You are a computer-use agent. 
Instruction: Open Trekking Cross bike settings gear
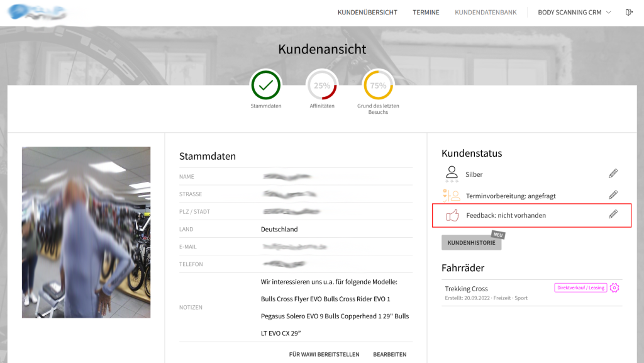tap(614, 288)
